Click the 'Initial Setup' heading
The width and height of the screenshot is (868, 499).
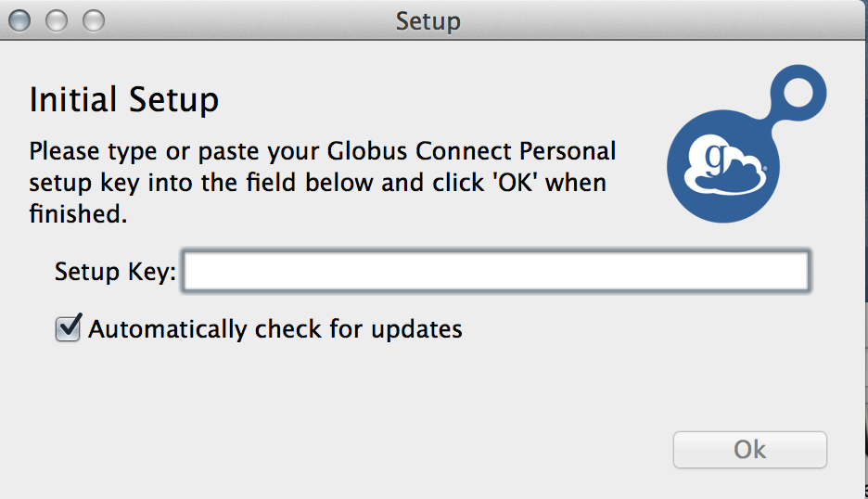click(x=124, y=99)
